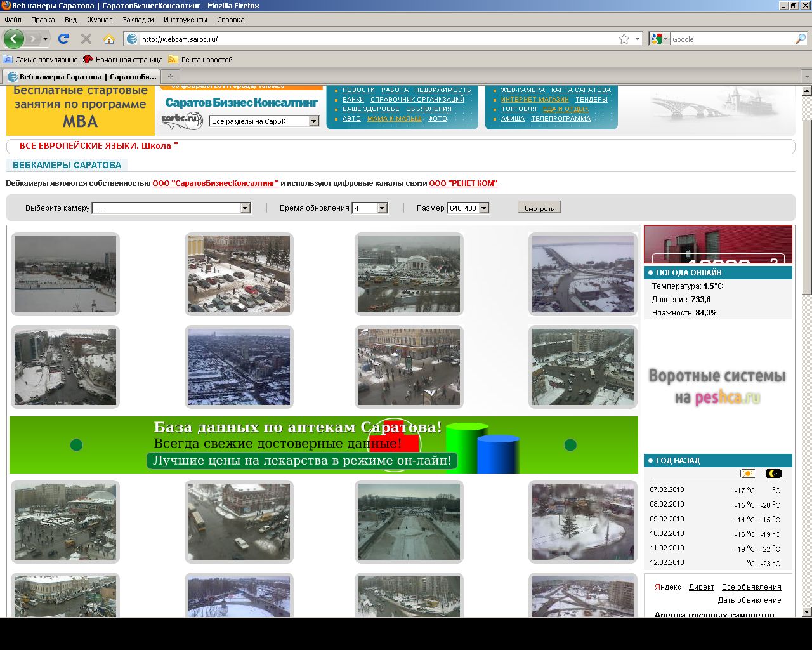Click the Google search engine icon
Screen dimensions: 812x650
point(656,39)
